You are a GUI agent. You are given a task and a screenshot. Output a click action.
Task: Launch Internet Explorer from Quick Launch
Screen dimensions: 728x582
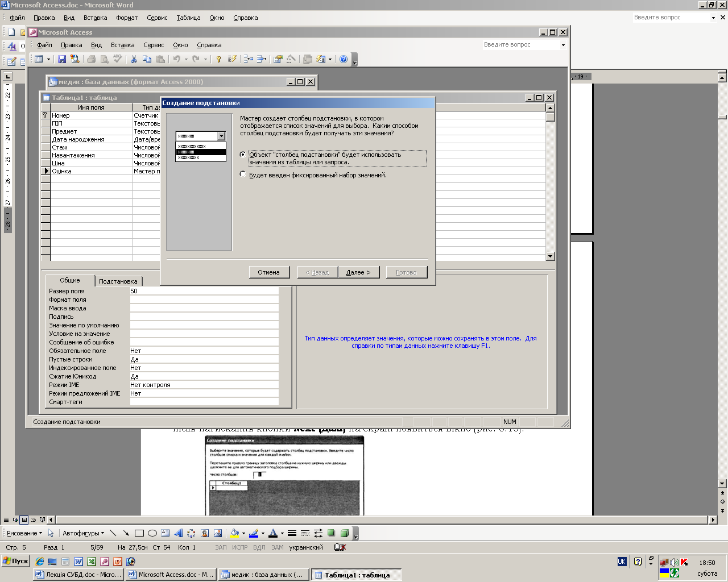(39, 561)
